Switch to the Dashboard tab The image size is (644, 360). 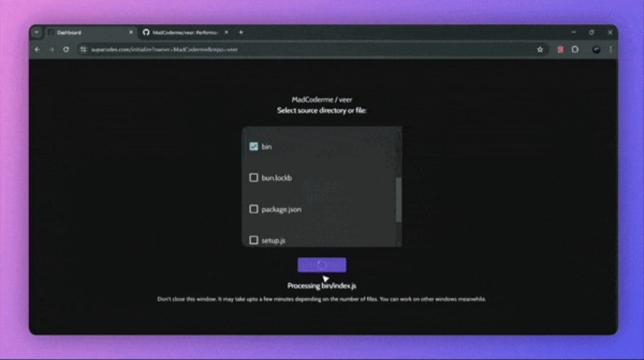[x=89, y=32]
